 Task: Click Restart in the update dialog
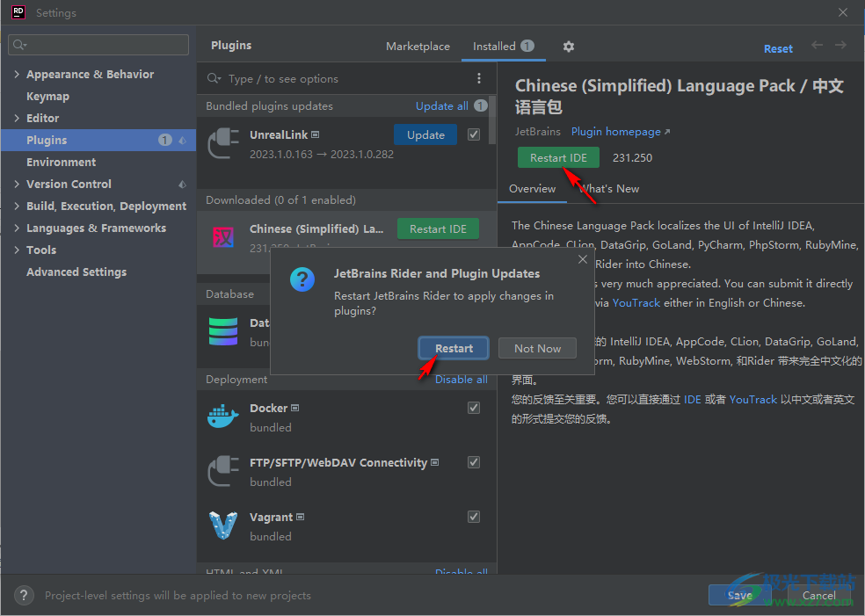(454, 349)
